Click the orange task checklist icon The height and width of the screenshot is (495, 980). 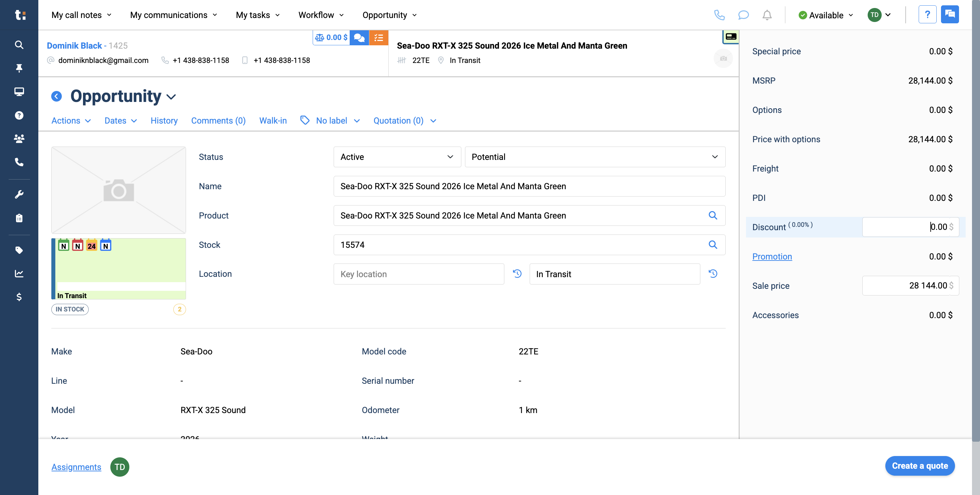(x=378, y=38)
